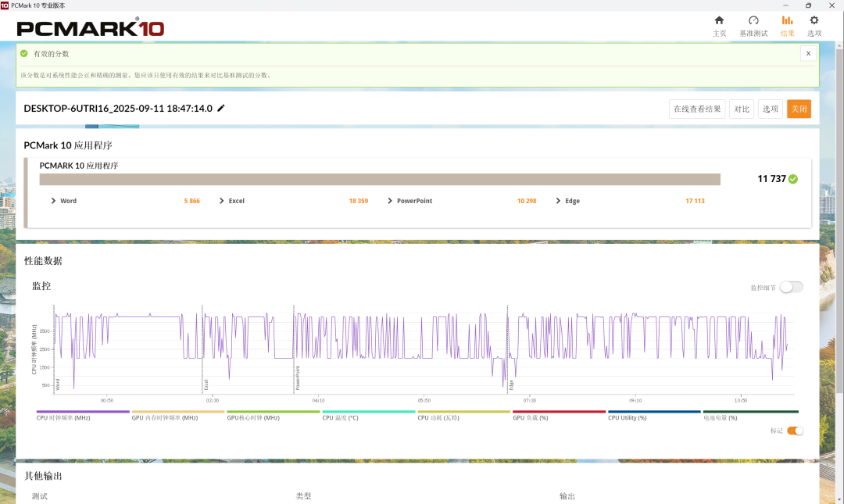Toggle the CPU 时钟频率 (MHz) legend item

tap(83, 415)
